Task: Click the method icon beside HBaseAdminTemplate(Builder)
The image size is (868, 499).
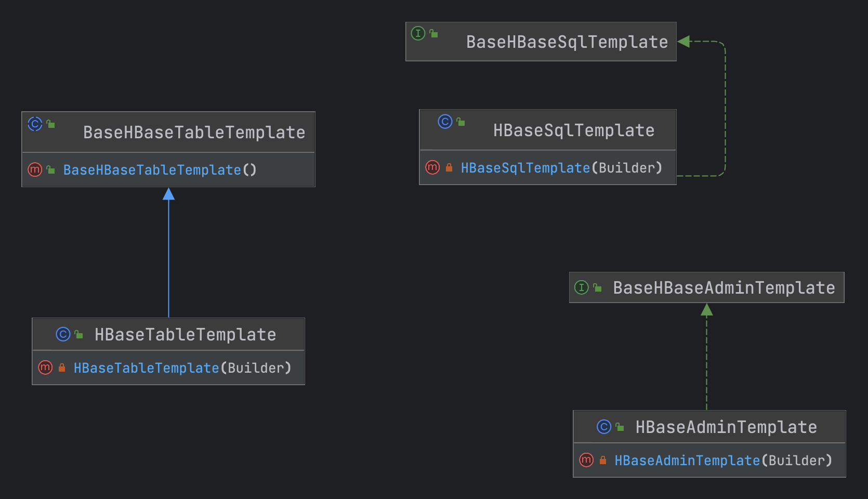Action: (586, 460)
